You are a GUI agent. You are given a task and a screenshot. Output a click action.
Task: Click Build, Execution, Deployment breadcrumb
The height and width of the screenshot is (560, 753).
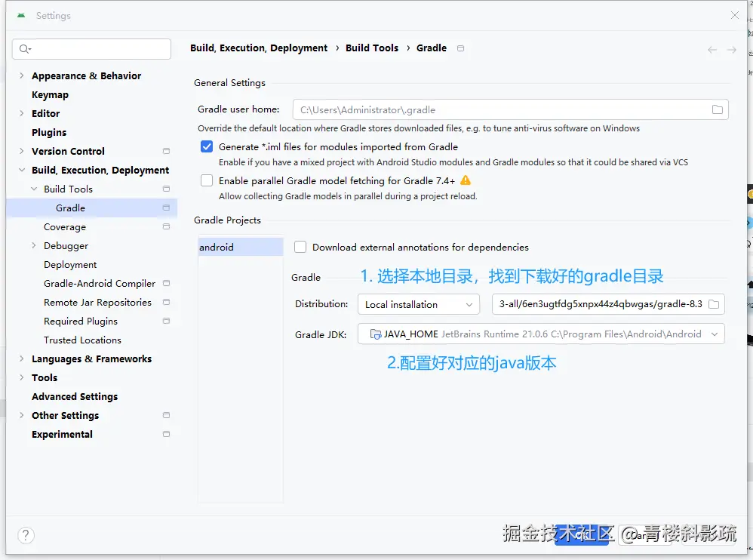click(x=258, y=48)
